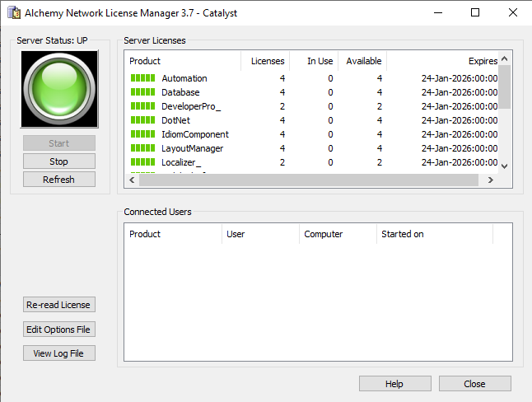Click the Available column header
Viewport: 532px width, 402px height.
coord(362,61)
